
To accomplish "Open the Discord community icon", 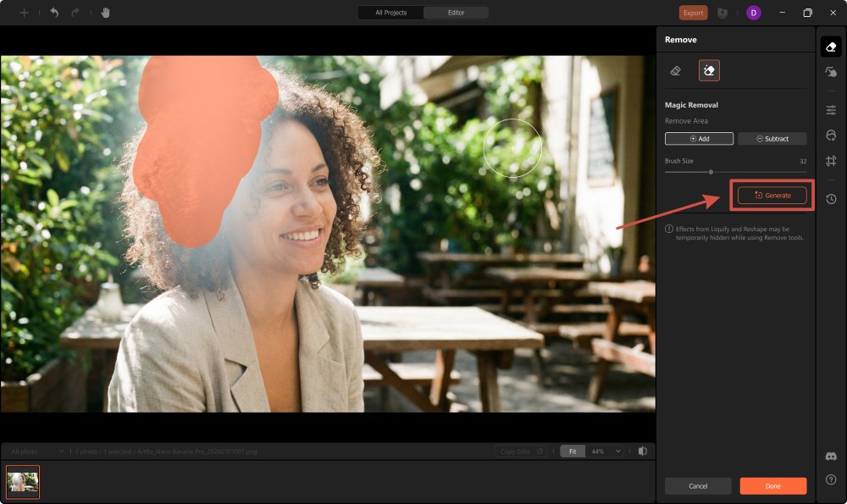I will coord(831,457).
